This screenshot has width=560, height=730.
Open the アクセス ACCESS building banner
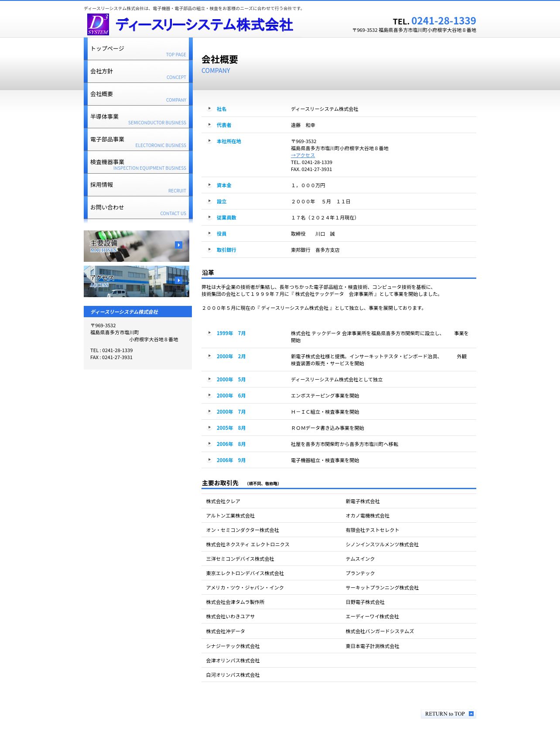137,281
